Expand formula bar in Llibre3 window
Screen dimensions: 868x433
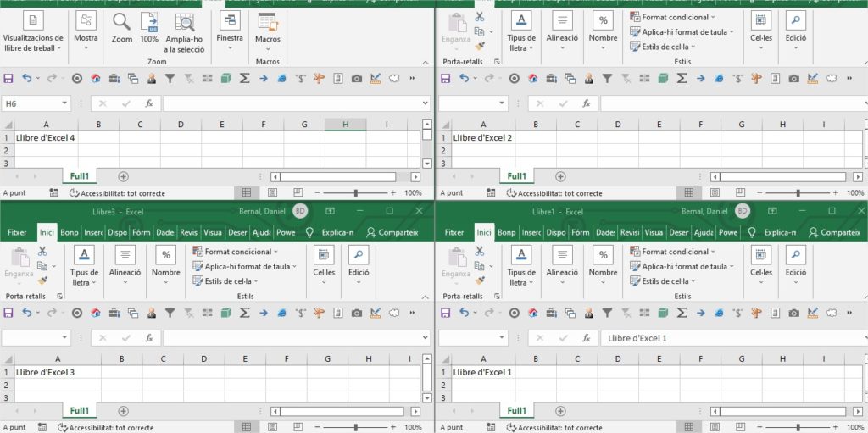425,337
